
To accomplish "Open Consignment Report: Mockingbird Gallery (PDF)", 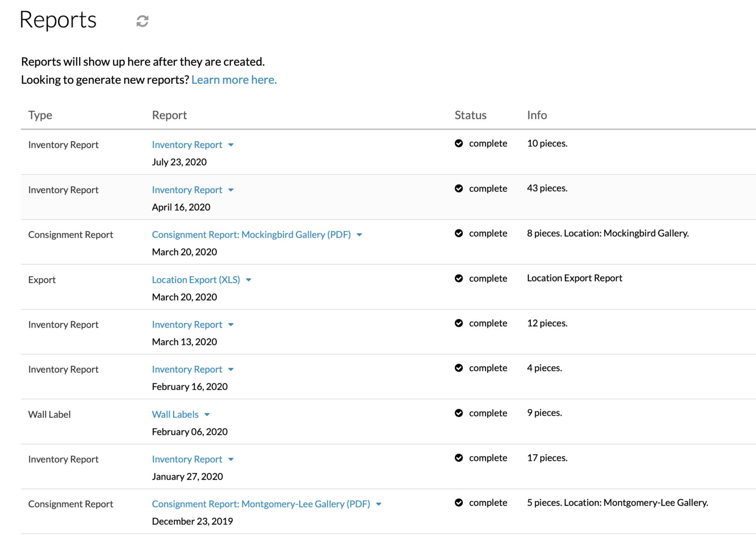I will (x=251, y=234).
